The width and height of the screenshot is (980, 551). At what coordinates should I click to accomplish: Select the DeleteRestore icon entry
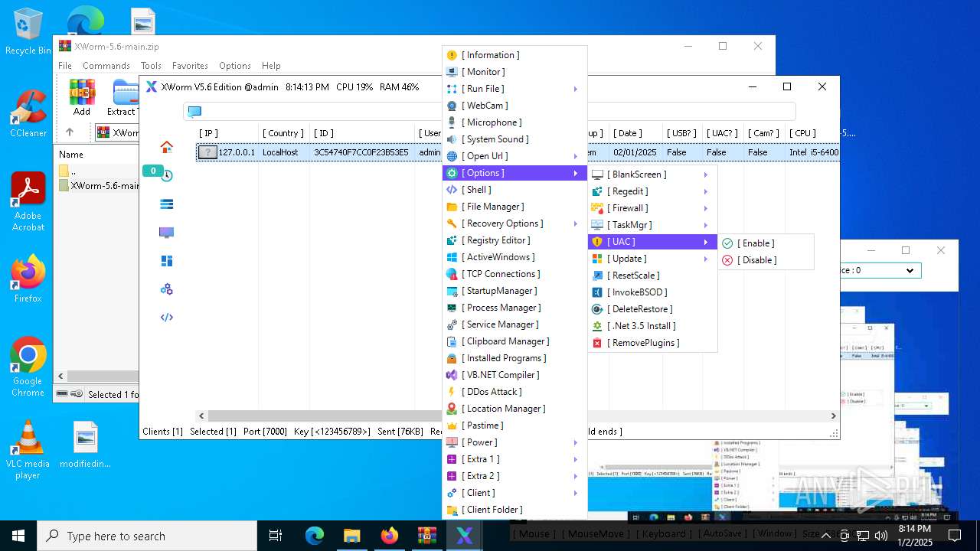click(x=597, y=309)
